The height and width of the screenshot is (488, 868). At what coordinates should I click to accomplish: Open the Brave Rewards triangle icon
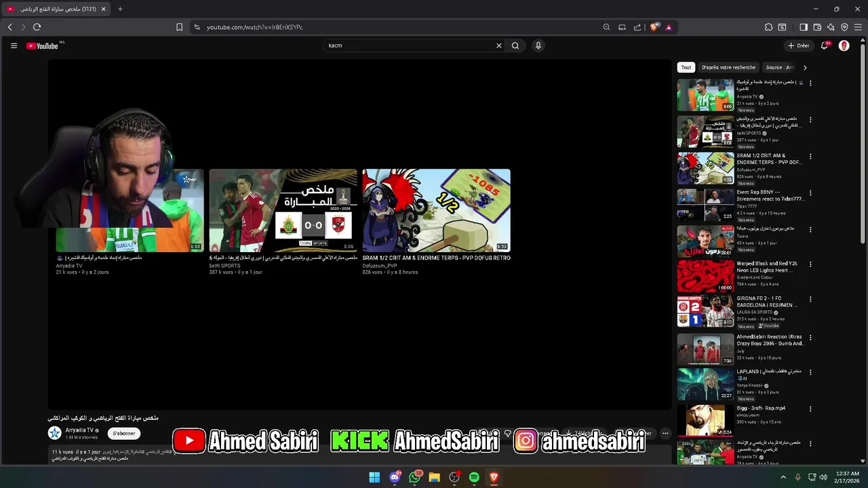point(669,27)
